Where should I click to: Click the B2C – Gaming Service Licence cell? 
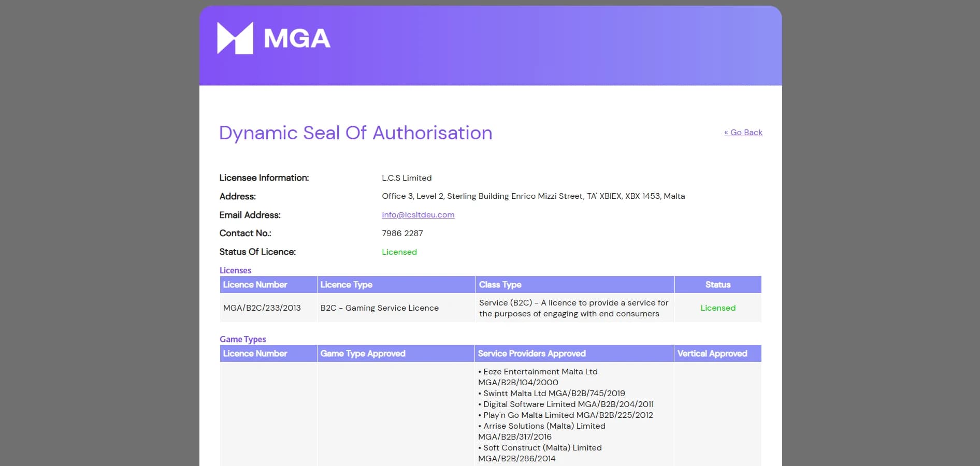[x=379, y=308]
